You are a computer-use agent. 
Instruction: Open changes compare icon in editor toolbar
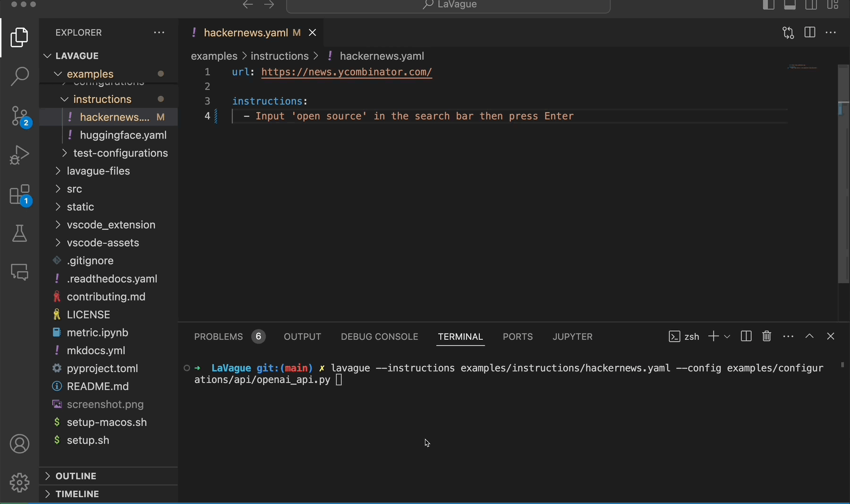788,33
